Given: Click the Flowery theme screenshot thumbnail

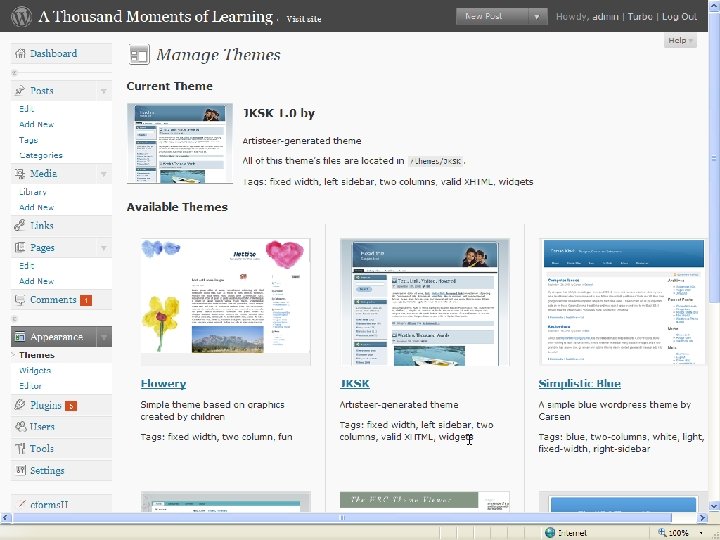Looking at the screenshot, I should (x=225, y=302).
